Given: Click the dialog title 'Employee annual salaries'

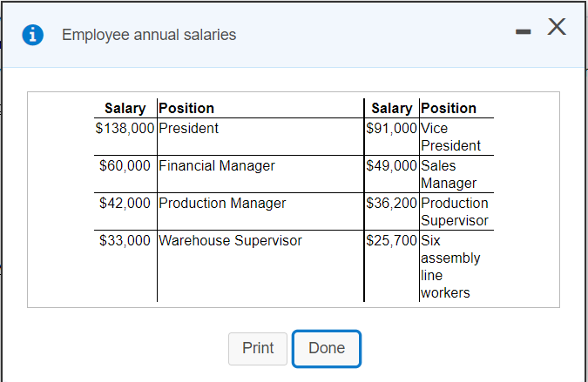Looking at the screenshot, I should [149, 35].
